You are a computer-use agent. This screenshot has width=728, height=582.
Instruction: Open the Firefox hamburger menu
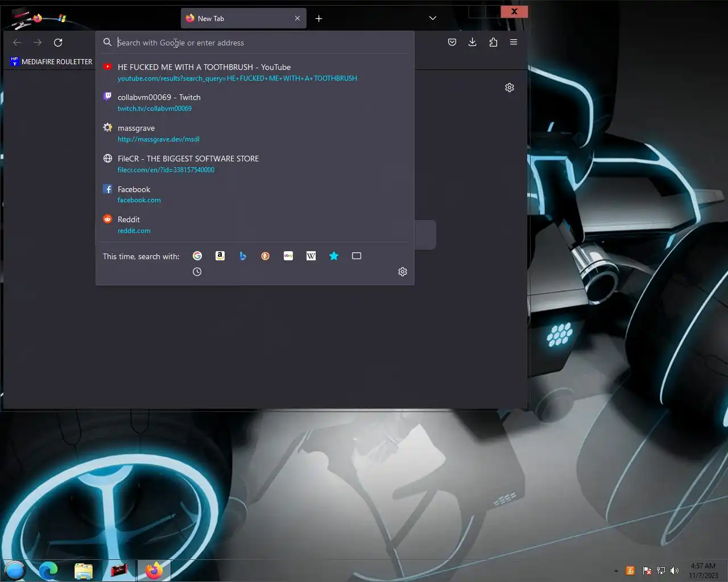[x=514, y=42]
